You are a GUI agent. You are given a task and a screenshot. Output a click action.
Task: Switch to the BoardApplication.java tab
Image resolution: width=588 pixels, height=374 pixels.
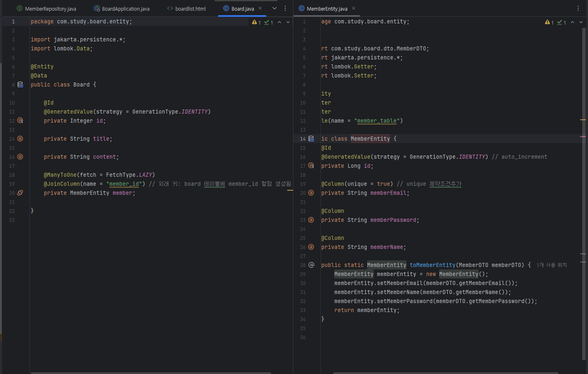coord(122,9)
